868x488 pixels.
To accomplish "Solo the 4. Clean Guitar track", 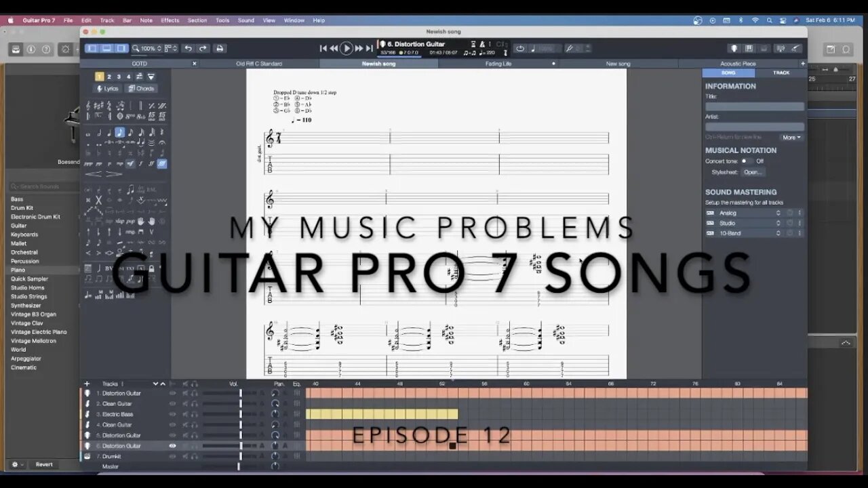I will [195, 425].
